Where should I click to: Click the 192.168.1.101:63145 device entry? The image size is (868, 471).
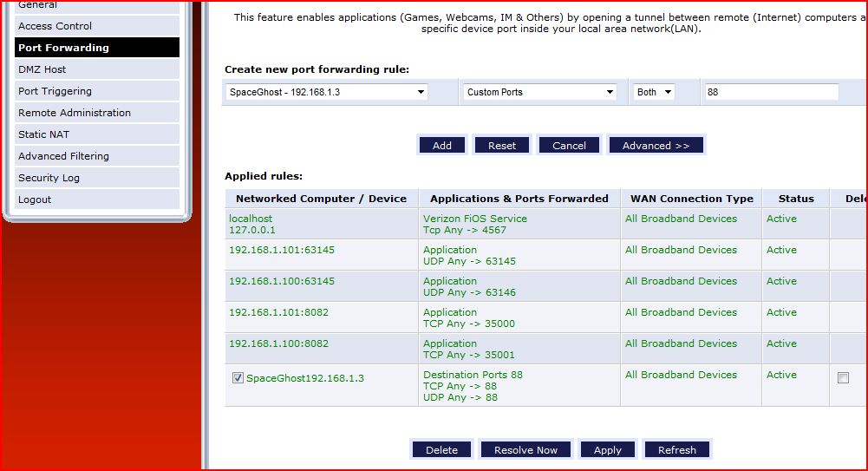pyautogui.click(x=282, y=250)
